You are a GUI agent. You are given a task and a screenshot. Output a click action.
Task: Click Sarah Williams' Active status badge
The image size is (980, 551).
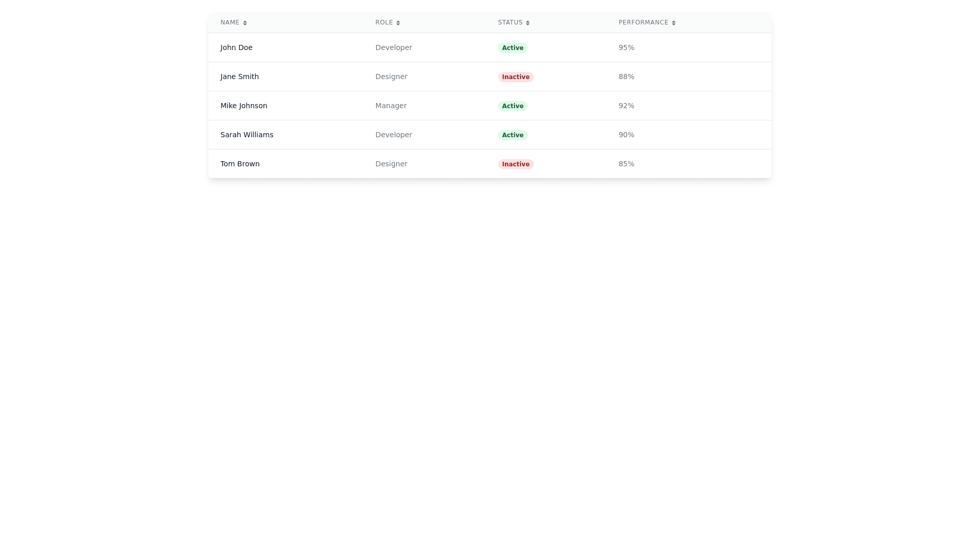pyautogui.click(x=512, y=135)
